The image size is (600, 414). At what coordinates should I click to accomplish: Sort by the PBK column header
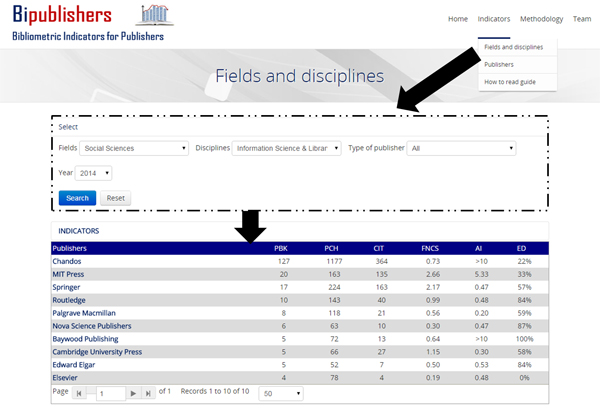[x=280, y=248]
